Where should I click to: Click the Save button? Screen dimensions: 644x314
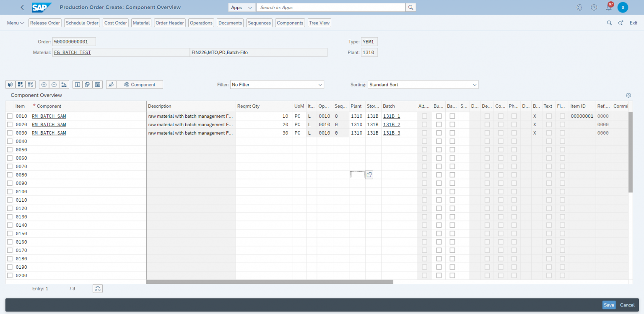pyautogui.click(x=609, y=305)
